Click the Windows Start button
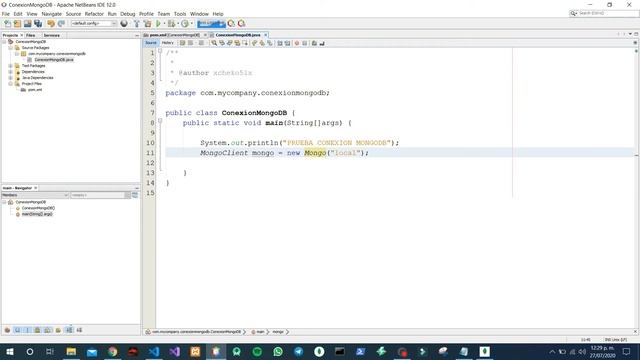Image resolution: width=640 pixels, height=360 pixels. (x=9, y=351)
